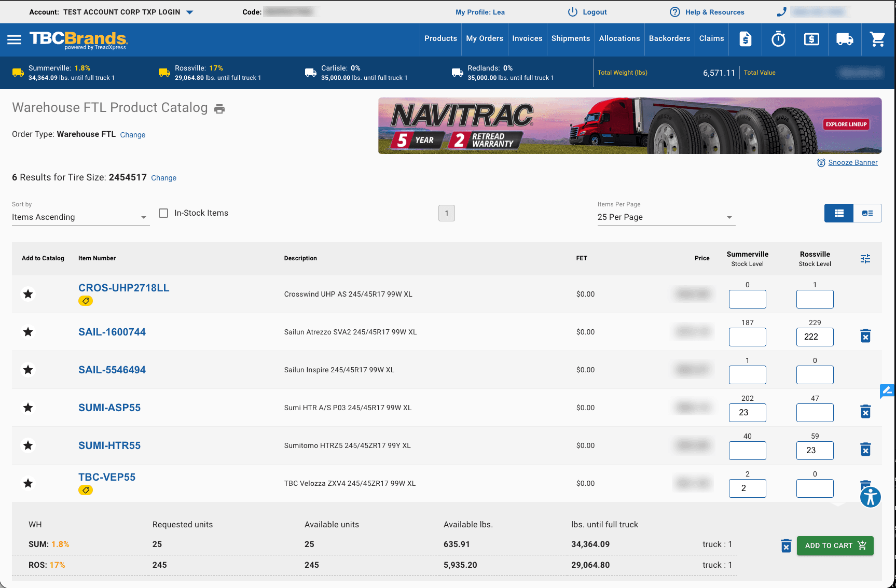Open item SUMI-HTR55 link
The image size is (896, 588).
109,445
